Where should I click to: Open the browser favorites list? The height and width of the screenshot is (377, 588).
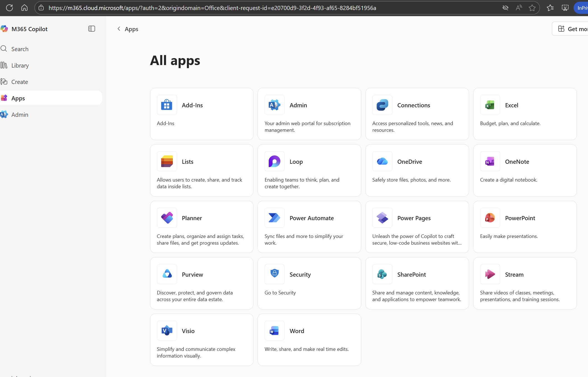[x=550, y=8]
